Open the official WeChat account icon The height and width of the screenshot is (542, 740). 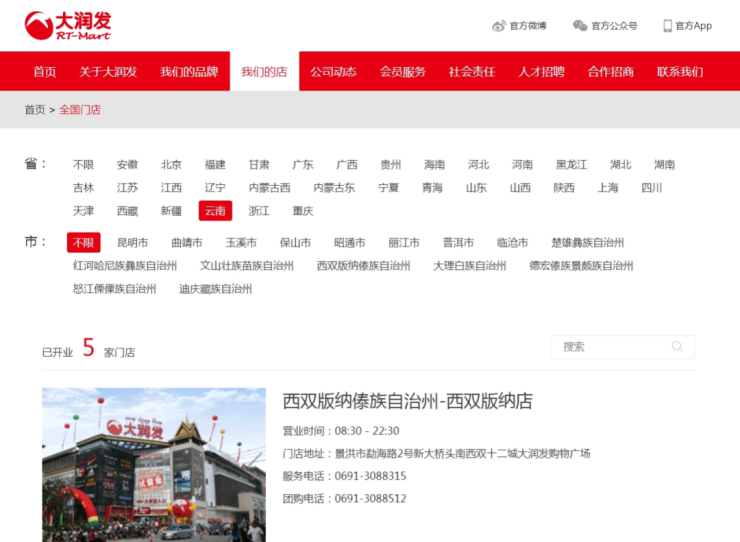coord(580,25)
